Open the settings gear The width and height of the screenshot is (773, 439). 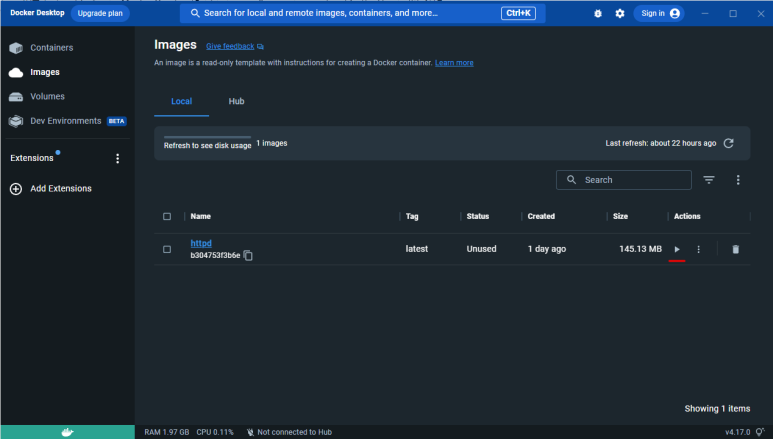click(620, 13)
